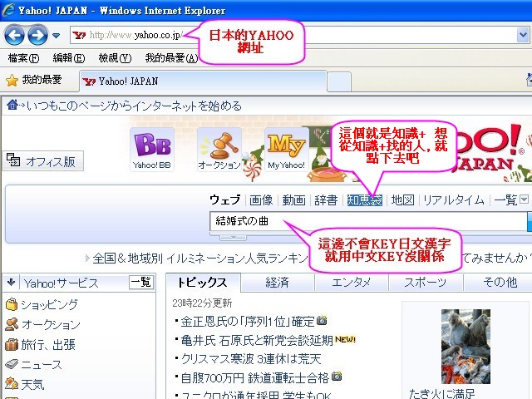532x399 pixels.
Task: Switch to the 経済 news tab
Action: (x=277, y=283)
